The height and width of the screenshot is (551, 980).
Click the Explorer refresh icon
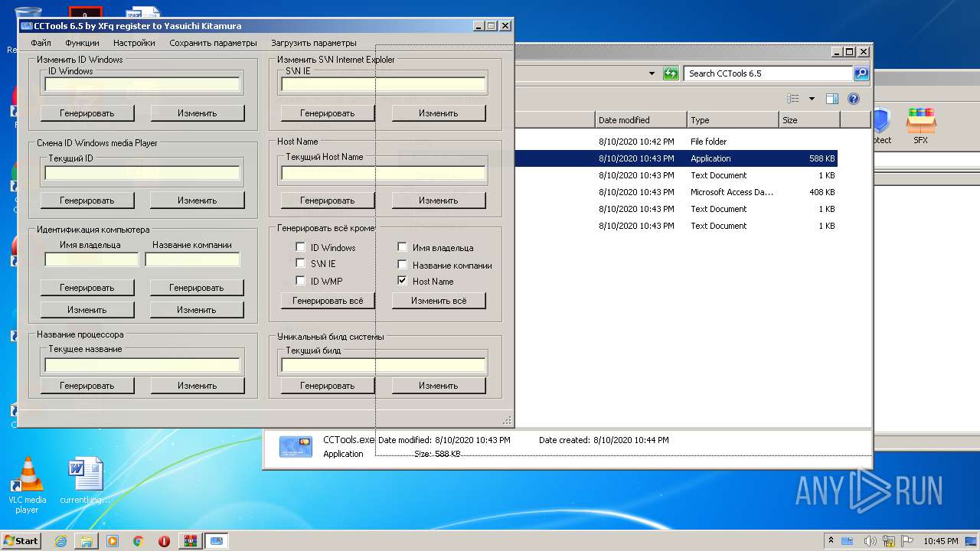pos(671,73)
